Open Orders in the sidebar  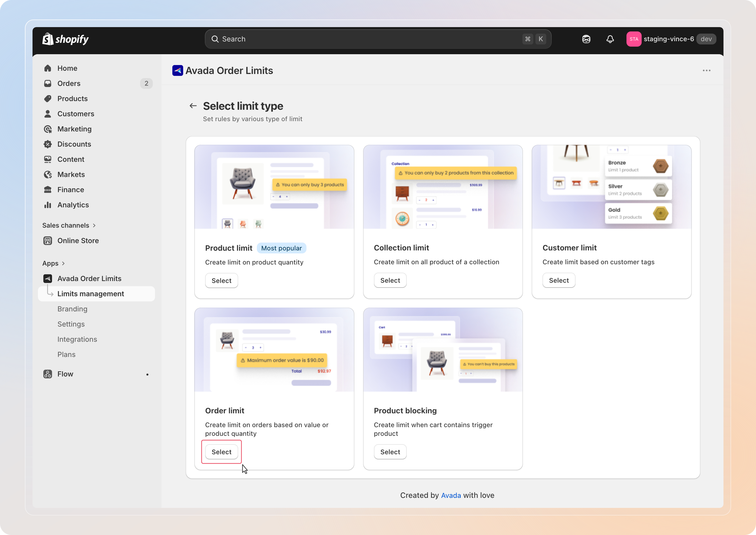[x=96, y=83]
